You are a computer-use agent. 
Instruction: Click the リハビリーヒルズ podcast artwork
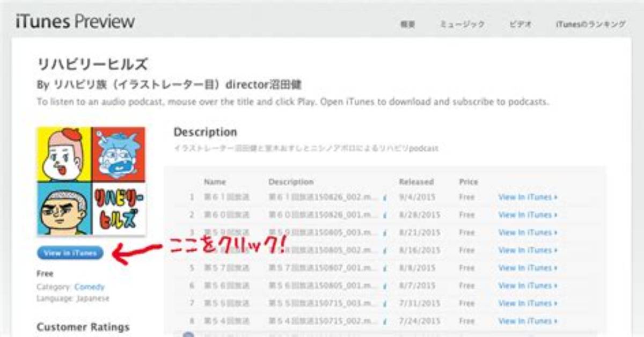tap(91, 181)
